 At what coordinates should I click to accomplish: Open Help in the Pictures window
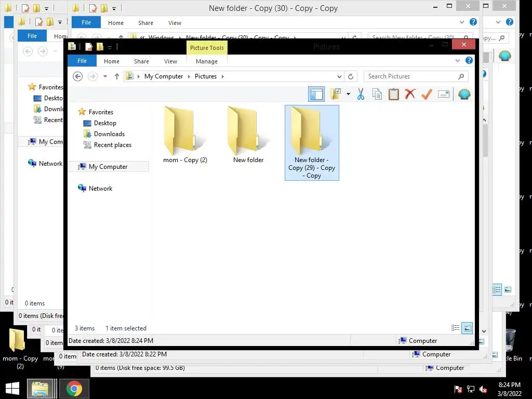pos(469,60)
